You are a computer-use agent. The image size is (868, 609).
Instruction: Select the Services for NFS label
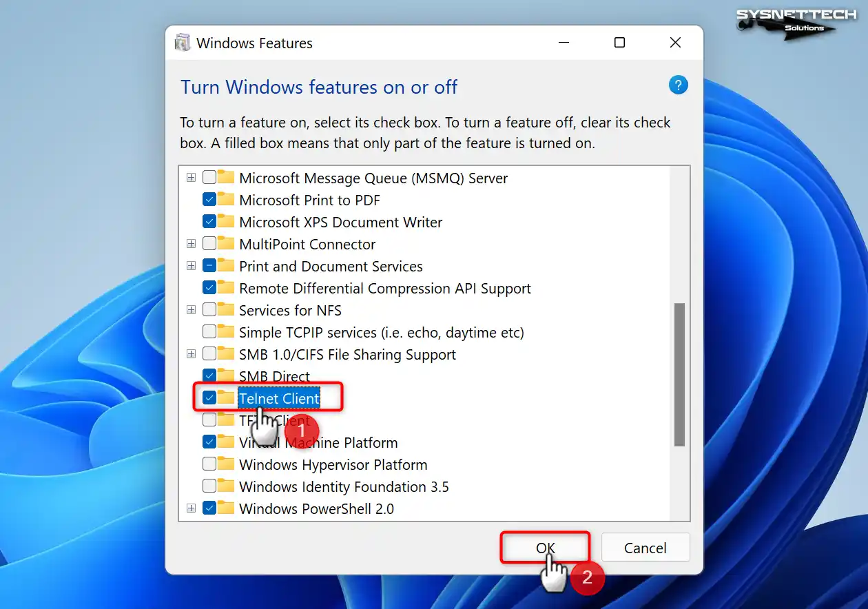pyautogui.click(x=290, y=310)
